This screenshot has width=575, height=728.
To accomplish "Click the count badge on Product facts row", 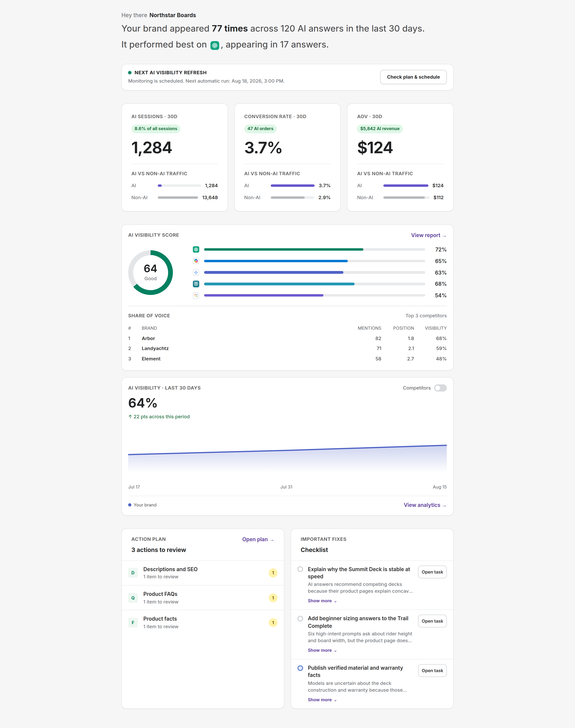I will [273, 623].
